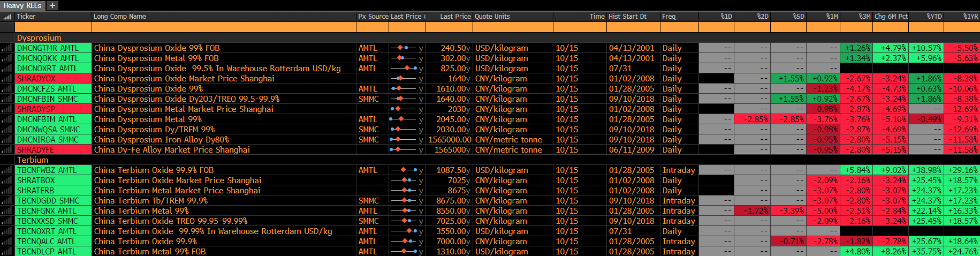Open chart icon for TBCNFGNX AMTL row

coord(7,211)
